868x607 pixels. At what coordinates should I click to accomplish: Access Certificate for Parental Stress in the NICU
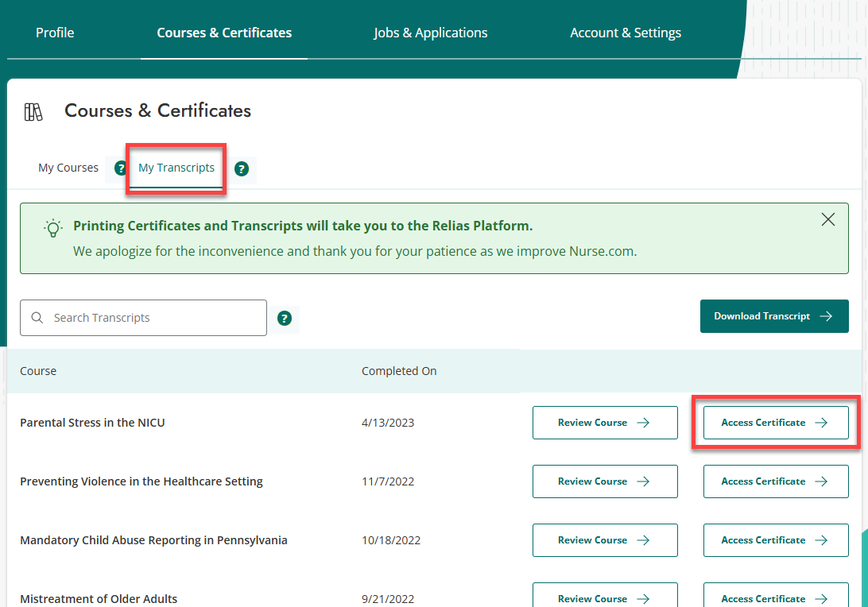pyautogui.click(x=776, y=423)
